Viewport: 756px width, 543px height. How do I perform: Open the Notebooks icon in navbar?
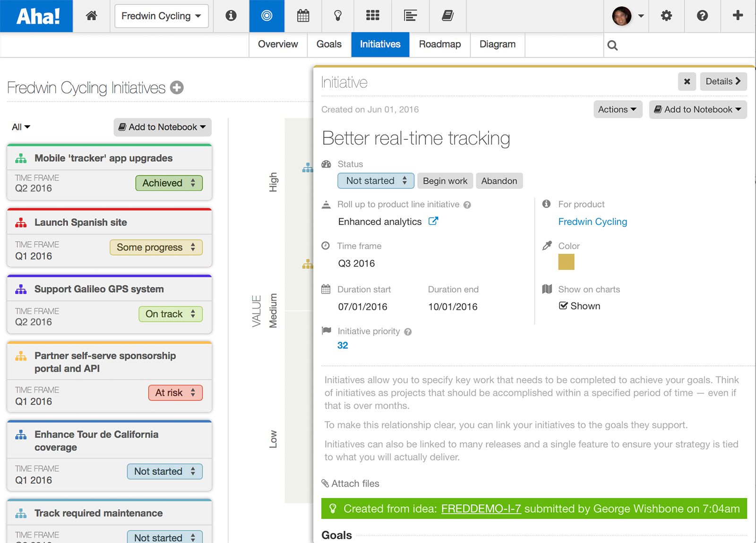coord(447,16)
